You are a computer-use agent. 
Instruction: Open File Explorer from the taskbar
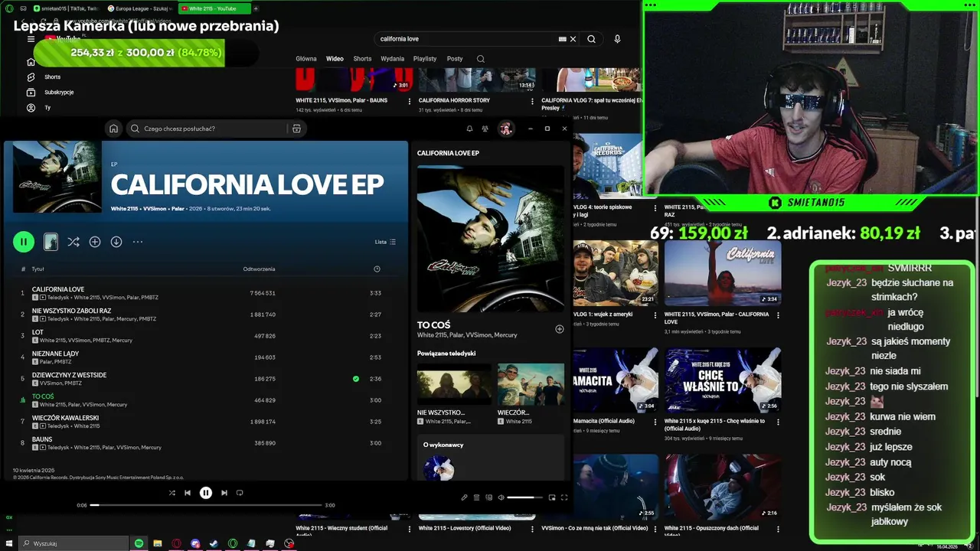pos(157,543)
